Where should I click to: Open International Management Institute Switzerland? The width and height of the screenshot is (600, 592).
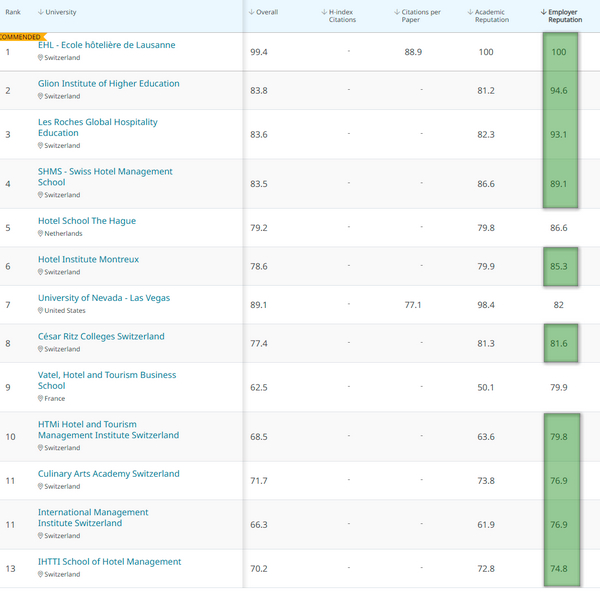pyautogui.click(x=93, y=518)
